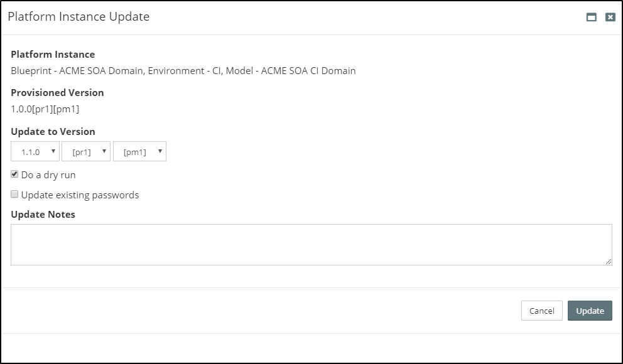The width and height of the screenshot is (623, 364).
Task: Maximize the Platform Instance Update dialog
Action: [x=591, y=18]
